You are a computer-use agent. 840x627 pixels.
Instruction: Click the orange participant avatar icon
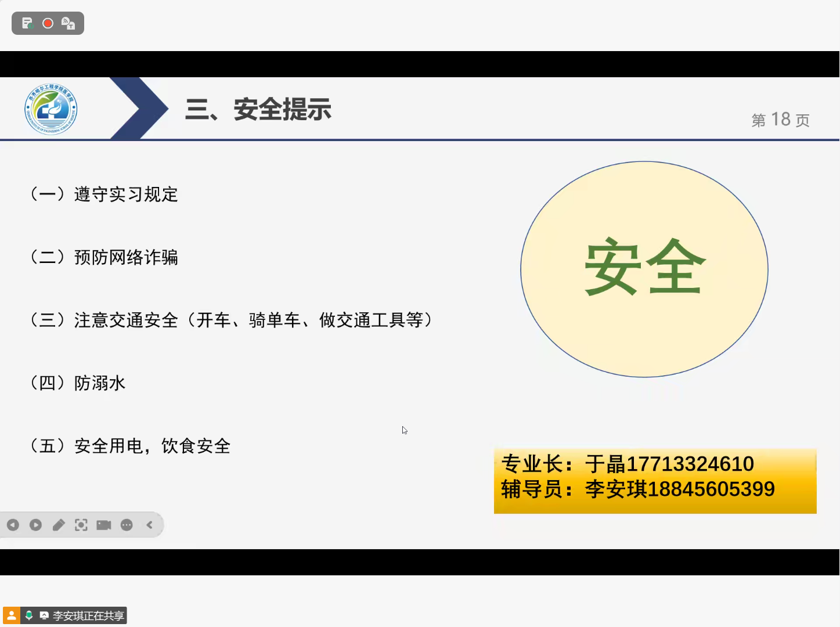(12, 615)
